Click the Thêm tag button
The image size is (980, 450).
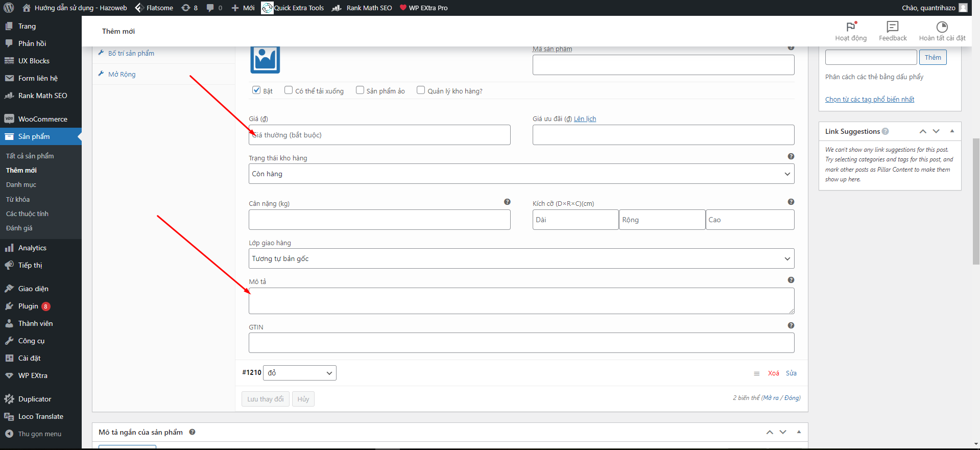tap(932, 57)
